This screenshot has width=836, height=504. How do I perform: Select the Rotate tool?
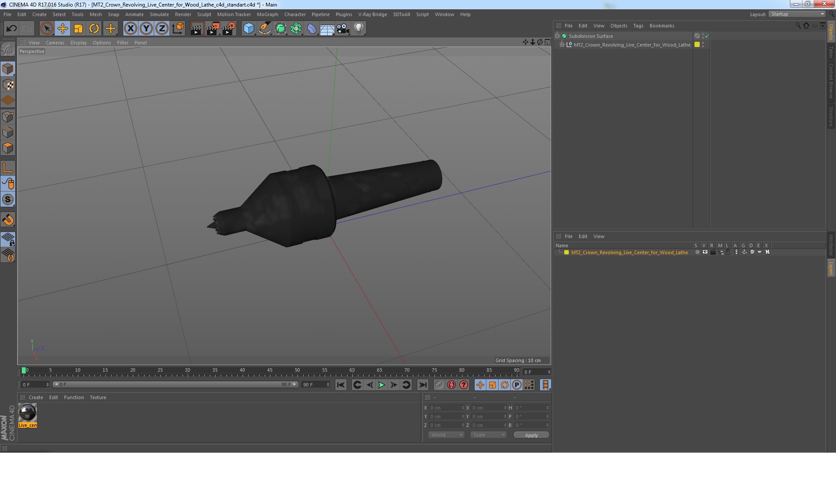tap(94, 29)
